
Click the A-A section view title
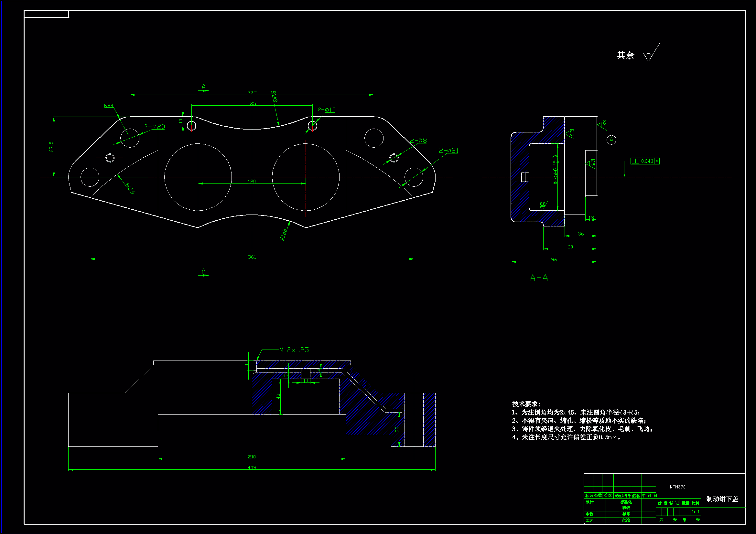(539, 278)
